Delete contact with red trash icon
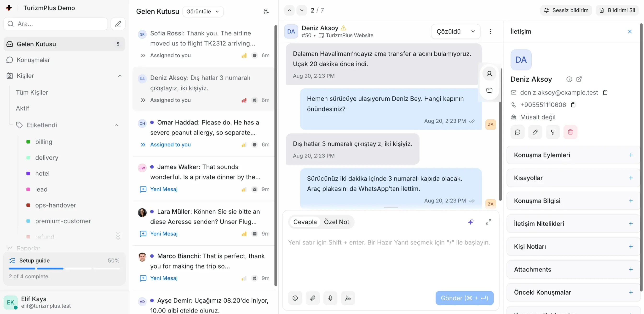The height and width of the screenshot is (314, 644). pos(570,132)
